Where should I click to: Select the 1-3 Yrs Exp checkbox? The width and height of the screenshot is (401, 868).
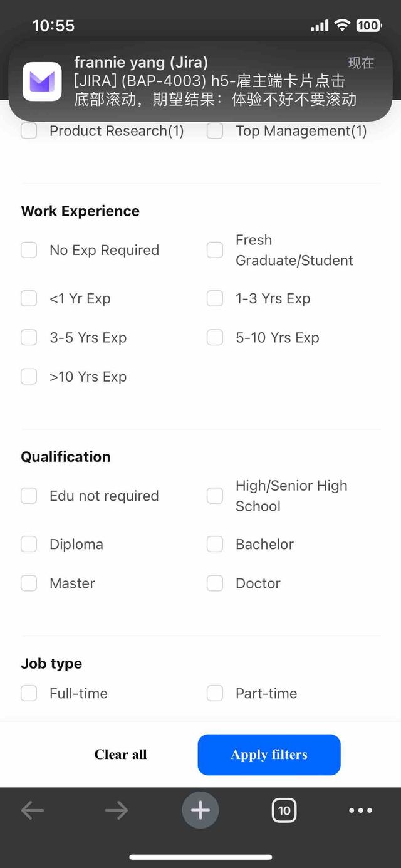[215, 298]
